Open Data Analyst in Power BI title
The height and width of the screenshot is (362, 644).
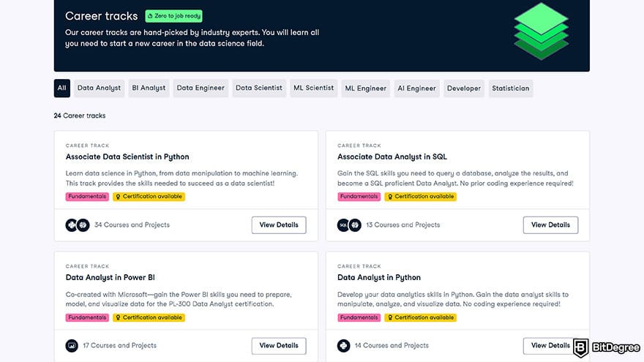110,277
